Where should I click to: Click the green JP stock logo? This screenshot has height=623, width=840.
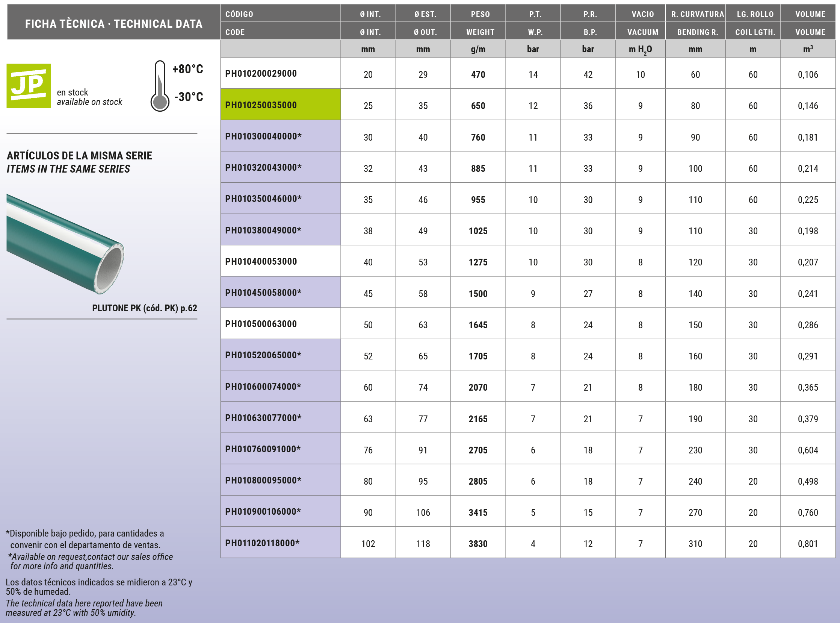(x=29, y=86)
